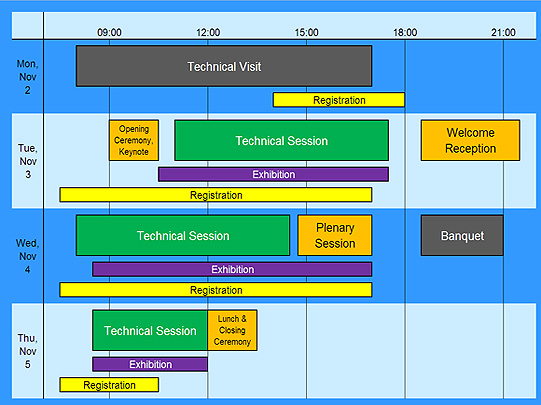Click Wednesday's Exhibition bar
The width and height of the screenshot is (541, 405).
(232, 269)
